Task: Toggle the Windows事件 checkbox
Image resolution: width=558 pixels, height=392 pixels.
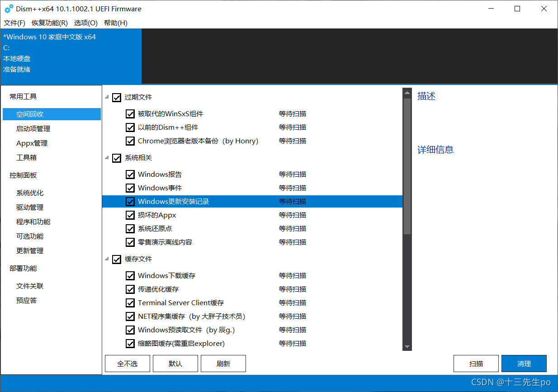Action: click(x=130, y=188)
